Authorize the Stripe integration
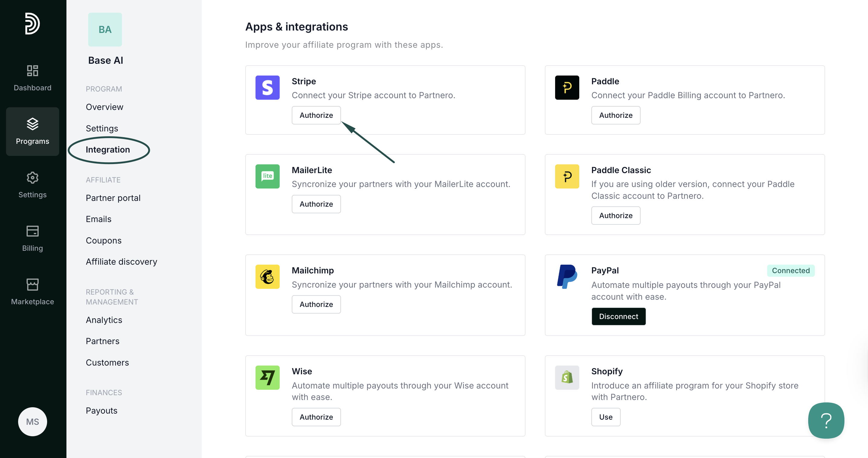The width and height of the screenshot is (868, 458). (316, 115)
